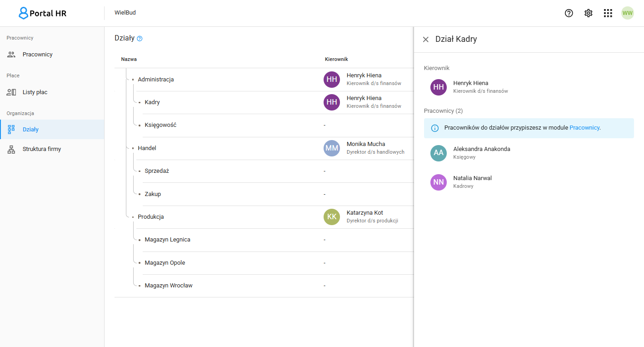Open the Magazyn Opole sub-department
Screen dimensions: 644x347
pos(165,263)
